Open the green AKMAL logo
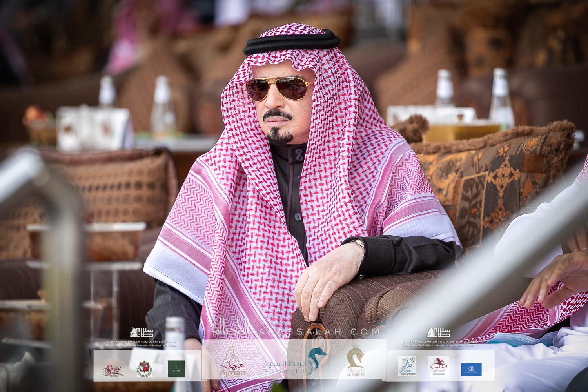 pyautogui.click(x=176, y=369)
